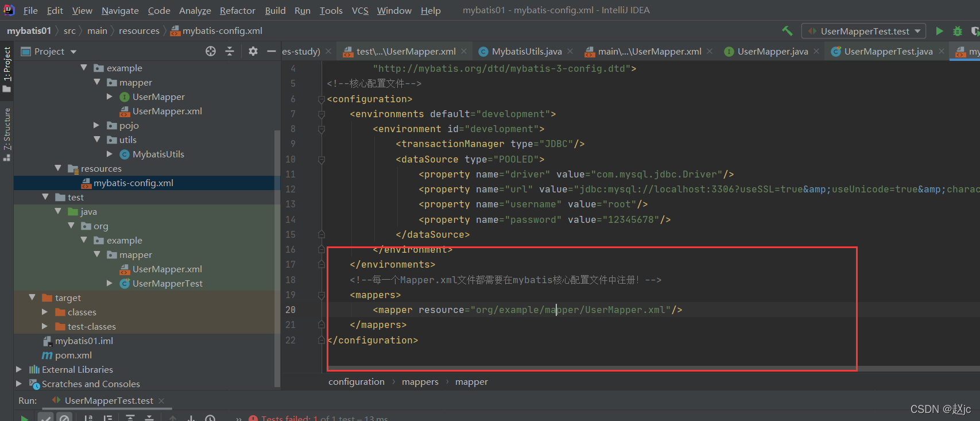This screenshot has width=980, height=421.
Task: Close the UserMapperTest.test run tab
Action: pos(161,400)
